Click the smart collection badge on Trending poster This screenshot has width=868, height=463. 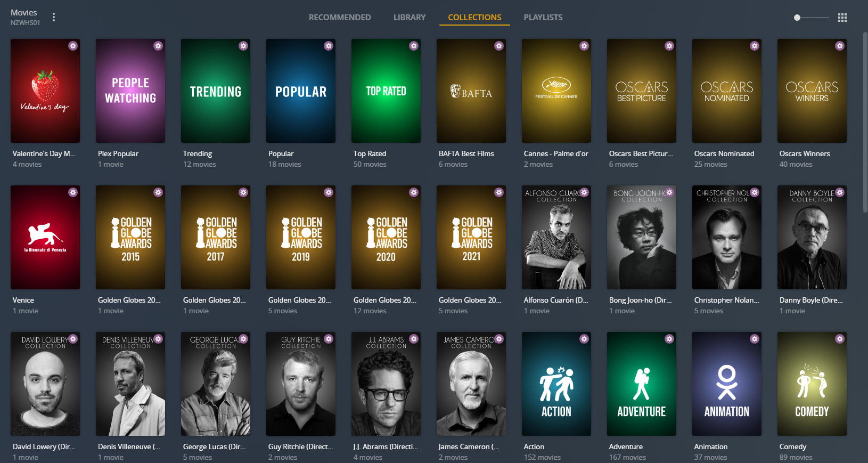(x=243, y=46)
